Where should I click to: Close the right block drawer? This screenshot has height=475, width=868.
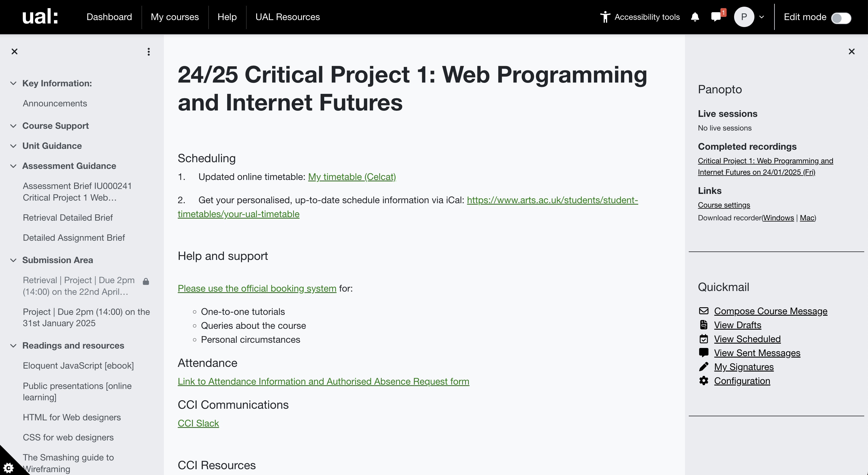point(851,51)
